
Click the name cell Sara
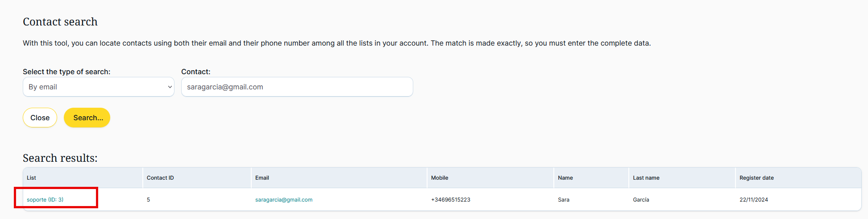click(564, 200)
